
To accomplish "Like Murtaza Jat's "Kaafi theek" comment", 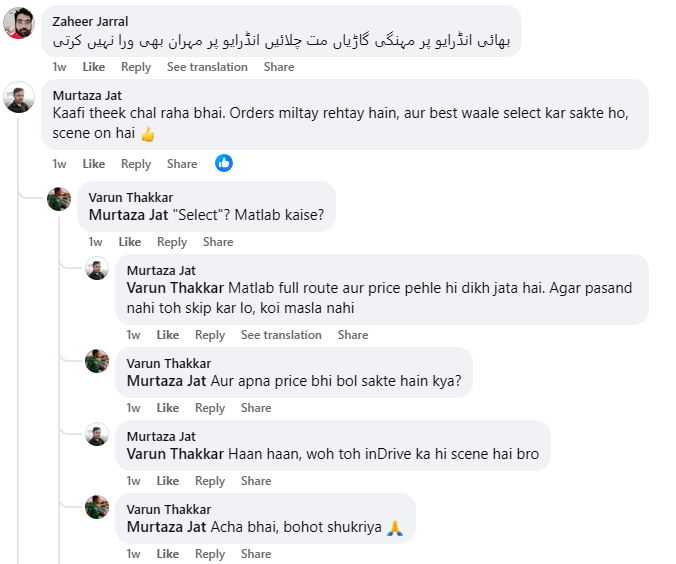I will [94, 164].
